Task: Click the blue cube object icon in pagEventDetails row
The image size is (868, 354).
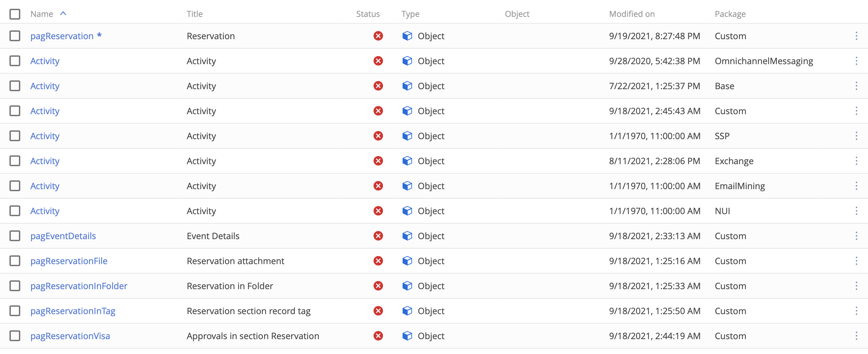Action: click(407, 236)
